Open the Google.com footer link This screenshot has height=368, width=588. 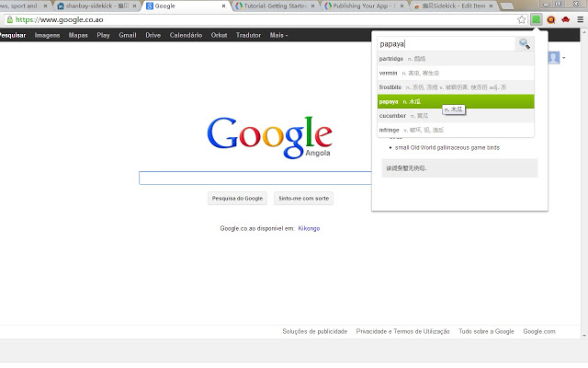[x=539, y=331]
